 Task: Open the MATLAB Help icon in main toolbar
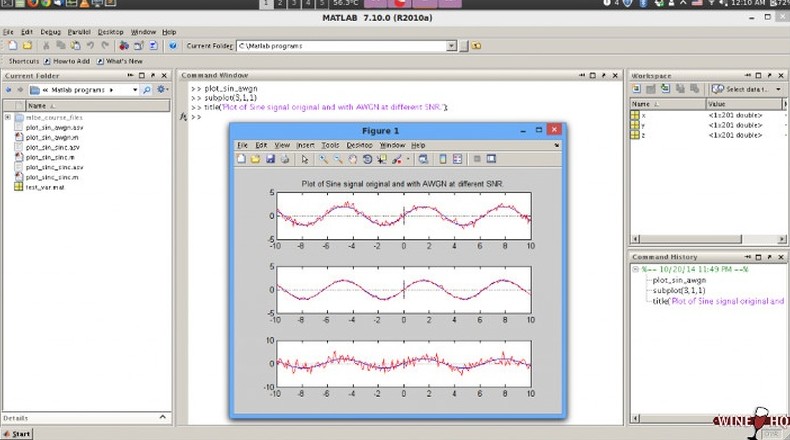click(x=172, y=45)
